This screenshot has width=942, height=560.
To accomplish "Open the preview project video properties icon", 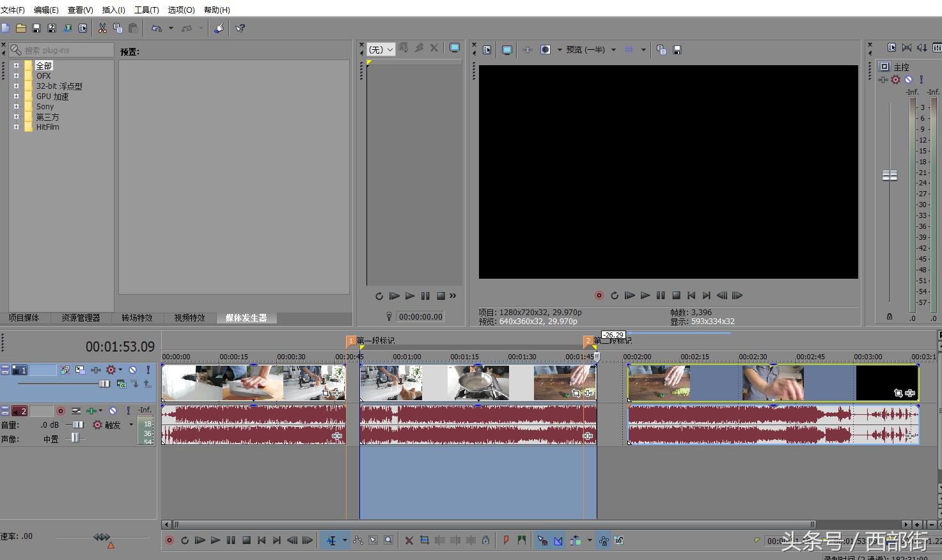I will [487, 49].
